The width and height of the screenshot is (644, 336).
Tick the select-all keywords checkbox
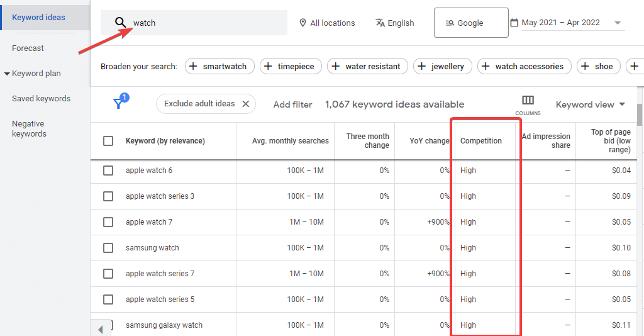pos(108,141)
